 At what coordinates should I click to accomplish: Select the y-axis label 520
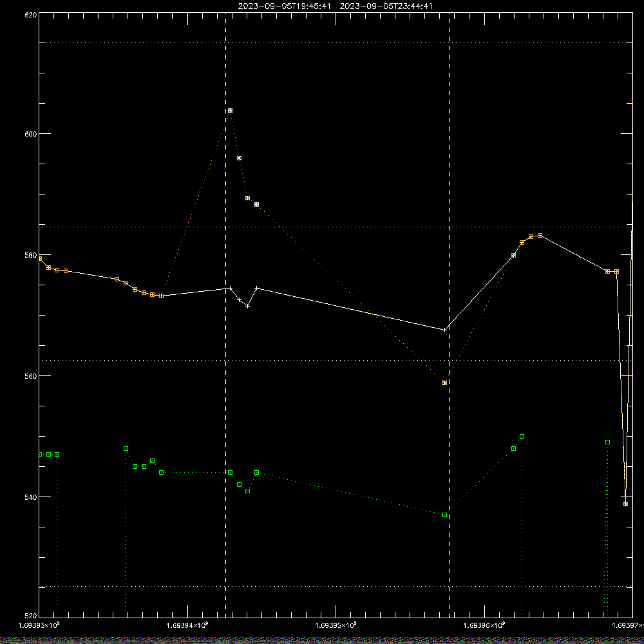click(32, 616)
